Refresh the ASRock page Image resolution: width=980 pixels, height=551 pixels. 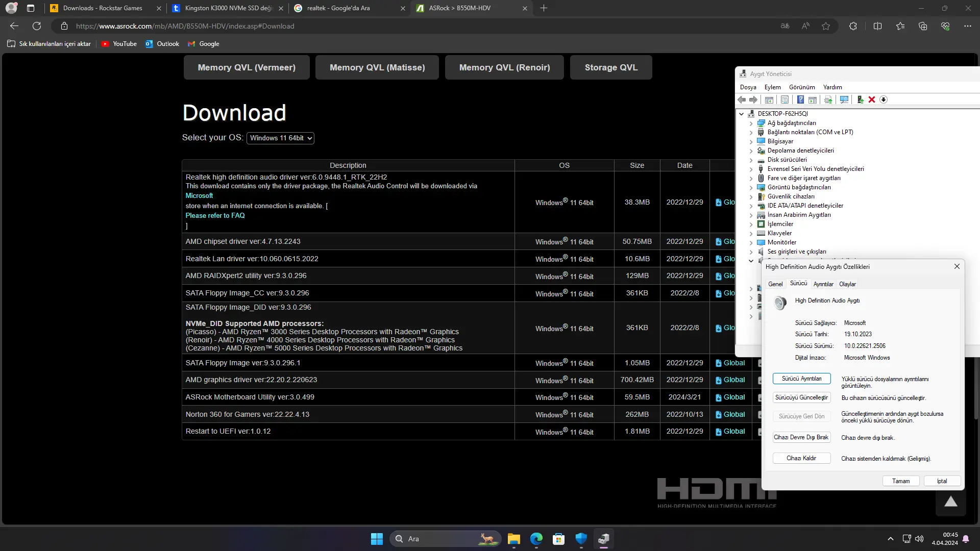pos(37,26)
